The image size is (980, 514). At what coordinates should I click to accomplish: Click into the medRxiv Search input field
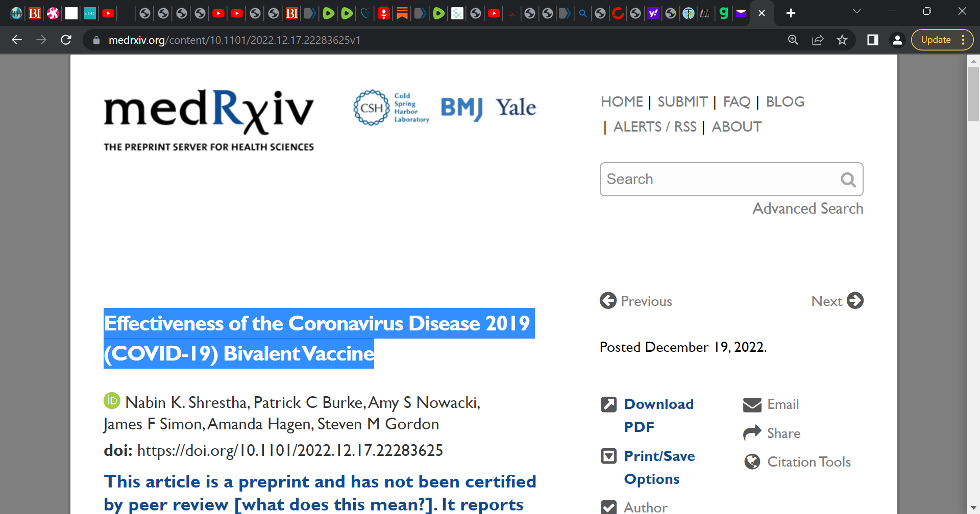coord(720,179)
